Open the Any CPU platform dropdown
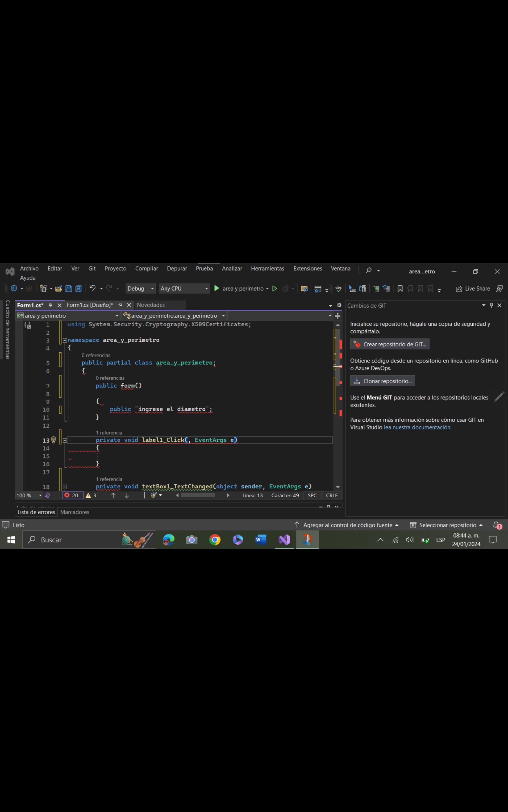508x812 pixels. coord(184,289)
